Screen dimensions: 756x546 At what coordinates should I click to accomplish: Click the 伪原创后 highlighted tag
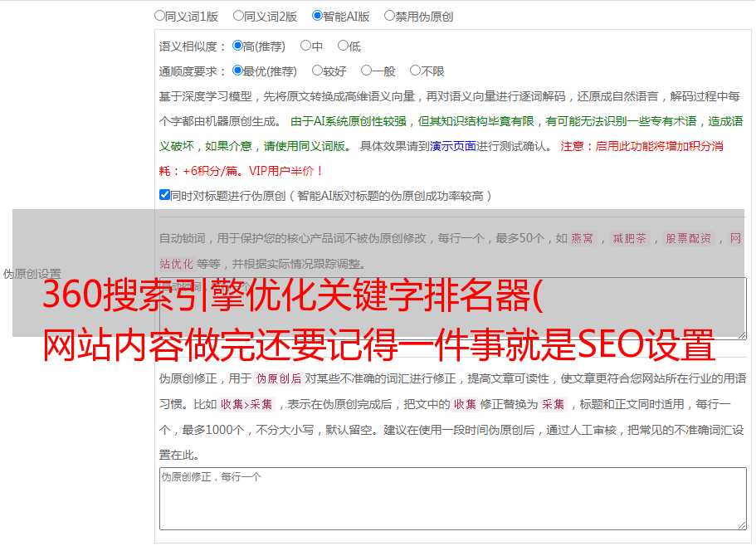[x=278, y=378]
